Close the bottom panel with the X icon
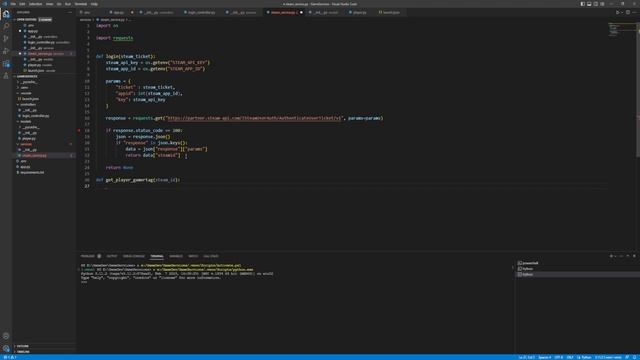 [634, 256]
